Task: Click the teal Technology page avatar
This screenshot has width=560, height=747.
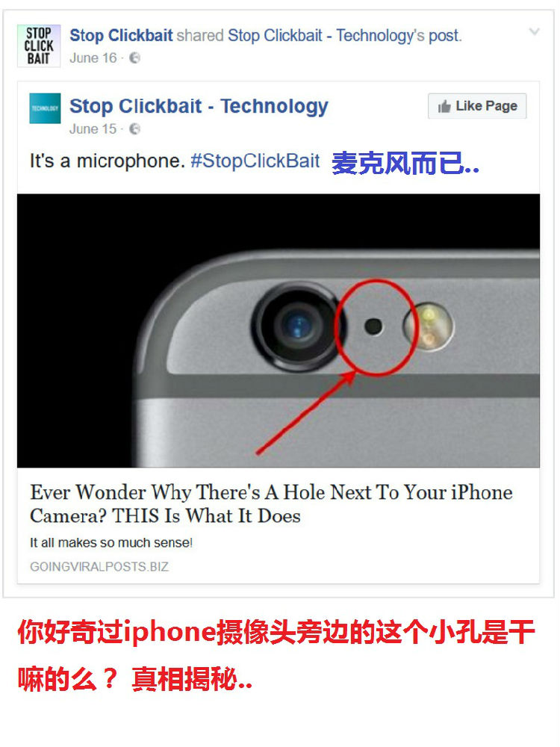Action: click(45, 108)
